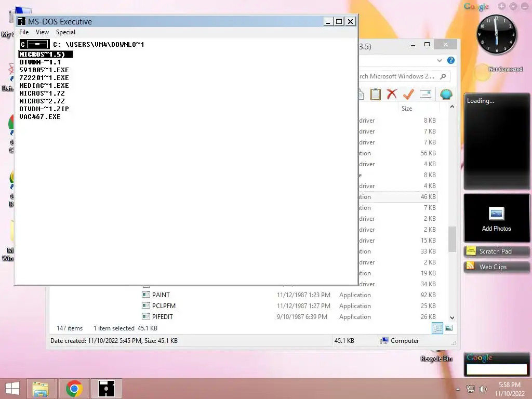Open the Special menu in MS-DOS Executive
Viewport: 532px width, 399px height.
tap(65, 32)
